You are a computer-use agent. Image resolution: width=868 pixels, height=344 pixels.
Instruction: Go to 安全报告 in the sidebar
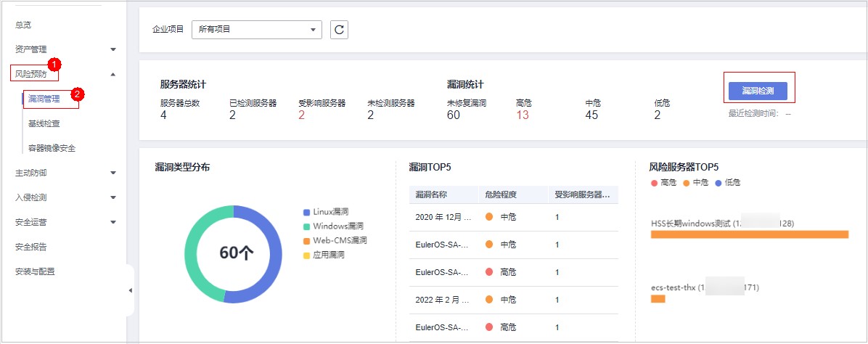point(30,247)
